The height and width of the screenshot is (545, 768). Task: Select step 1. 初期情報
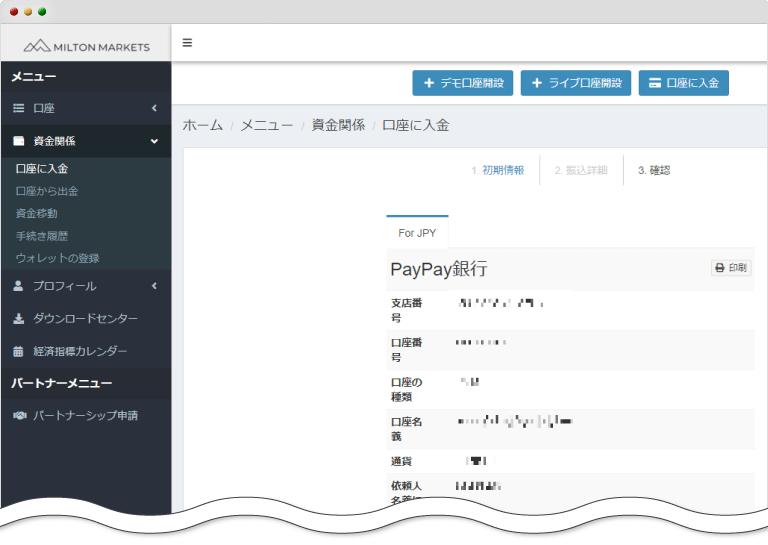tap(498, 170)
